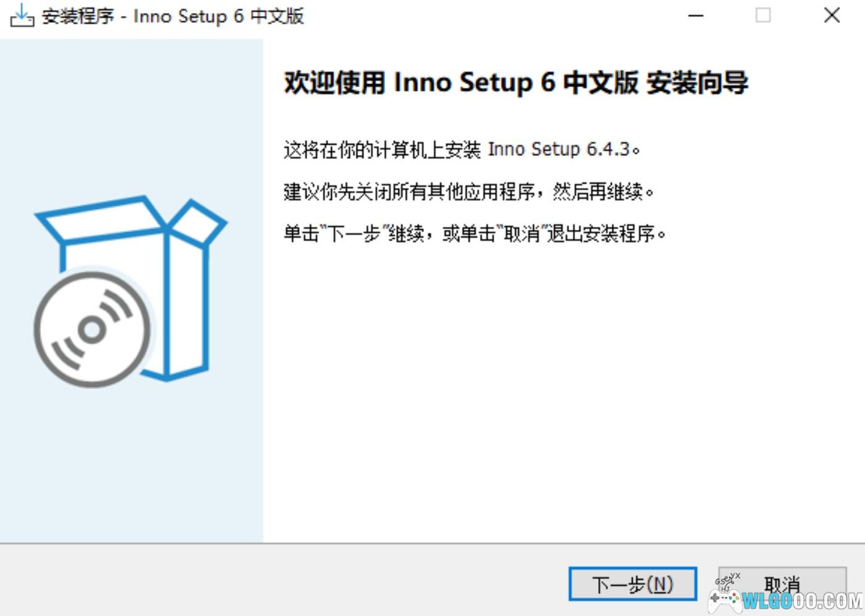Click the WLGO00.COM watermark text
Image resolution: width=865 pixels, height=616 pixels.
pyautogui.click(x=802, y=601)
